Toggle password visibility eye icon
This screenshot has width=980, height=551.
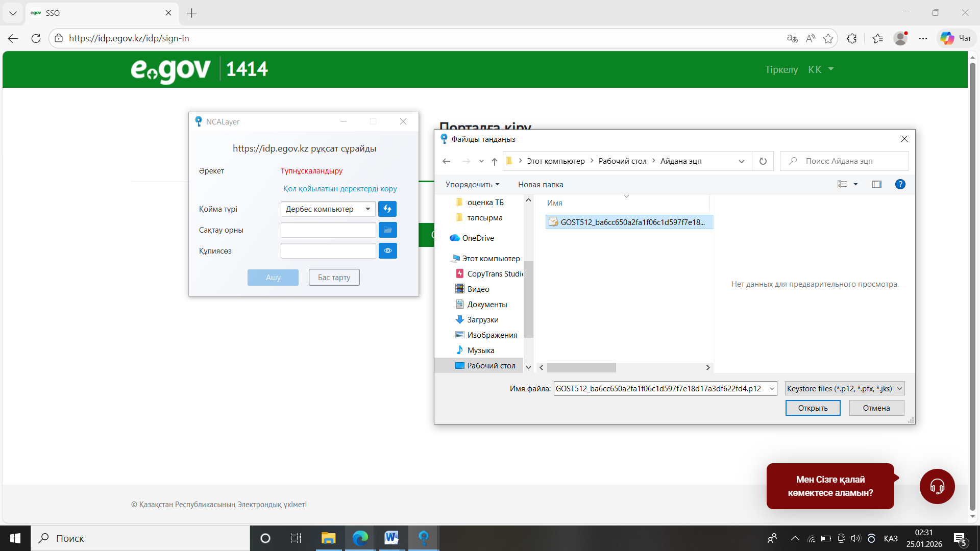(387, 251)
